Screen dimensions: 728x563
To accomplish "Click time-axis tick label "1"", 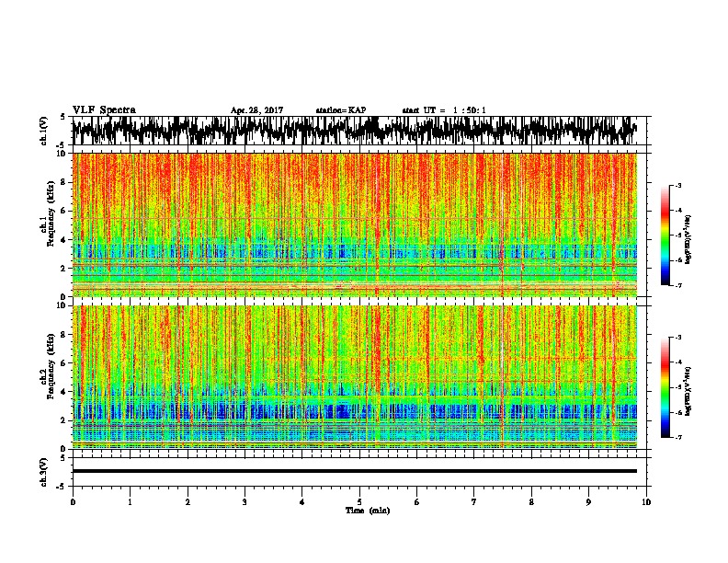I will click(x=130, y=502).
